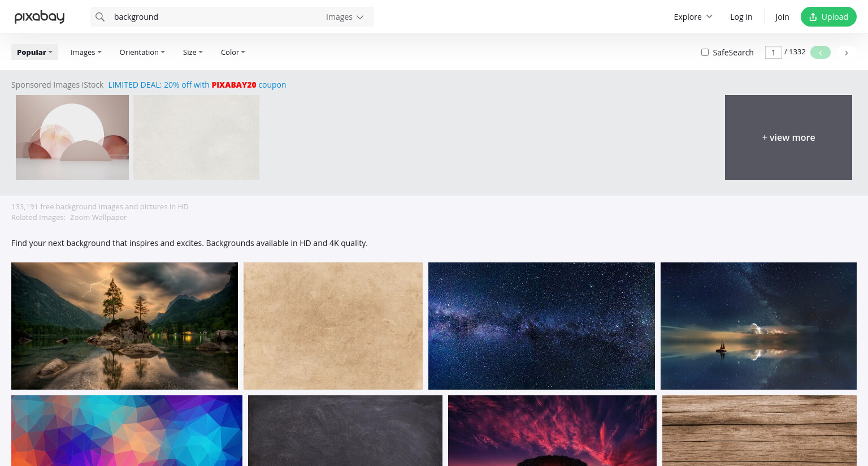Click the previous page green arrow
Image resolution: width=868 pixels, height=466 pixels.
tap(820, 53)
